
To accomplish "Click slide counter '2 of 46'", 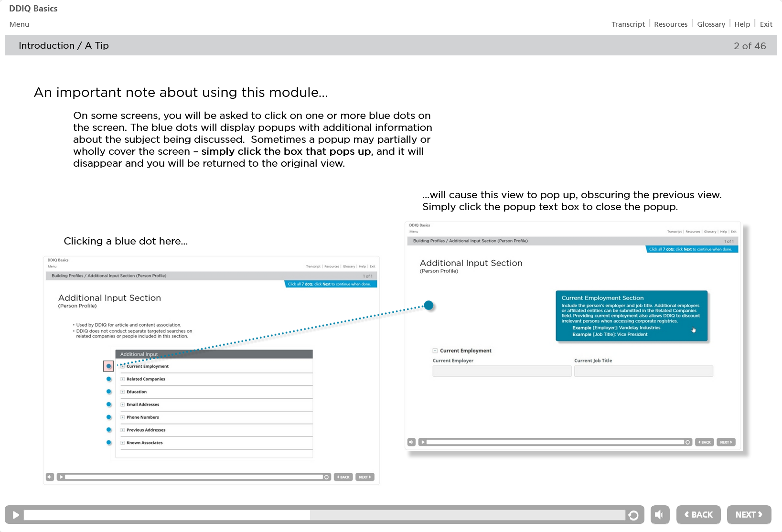I will tap(750, 46).
